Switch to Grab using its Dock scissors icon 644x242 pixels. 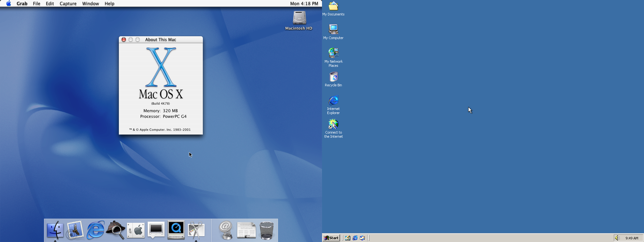click(196, 230)
